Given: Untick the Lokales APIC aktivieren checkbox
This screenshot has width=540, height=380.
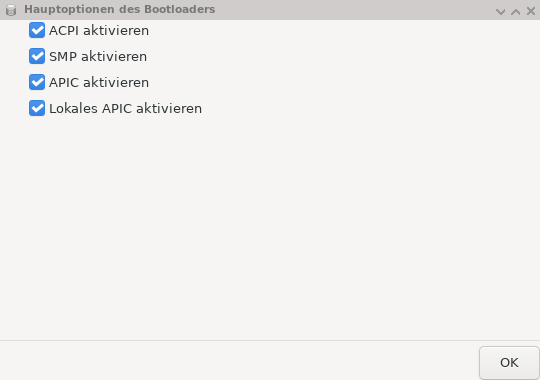Looking at the screenshot, I should coord(37,108).
